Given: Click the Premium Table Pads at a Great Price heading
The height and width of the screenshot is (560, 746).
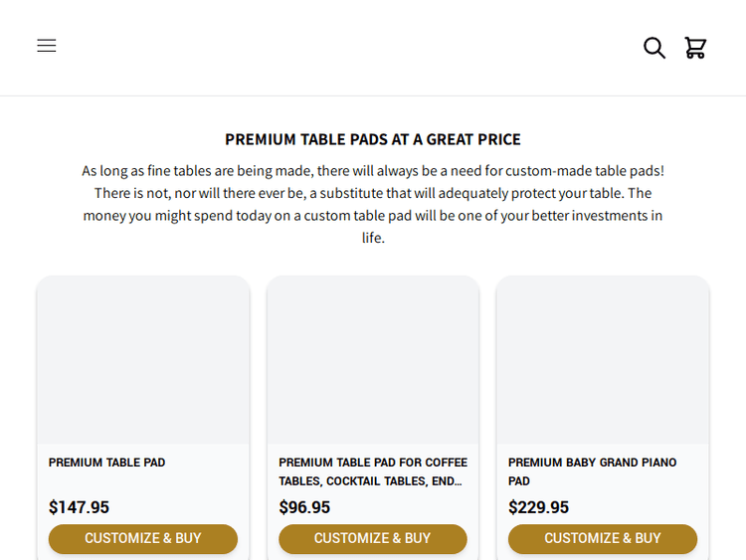Looking at the screenshot, I should click(373, 139).
